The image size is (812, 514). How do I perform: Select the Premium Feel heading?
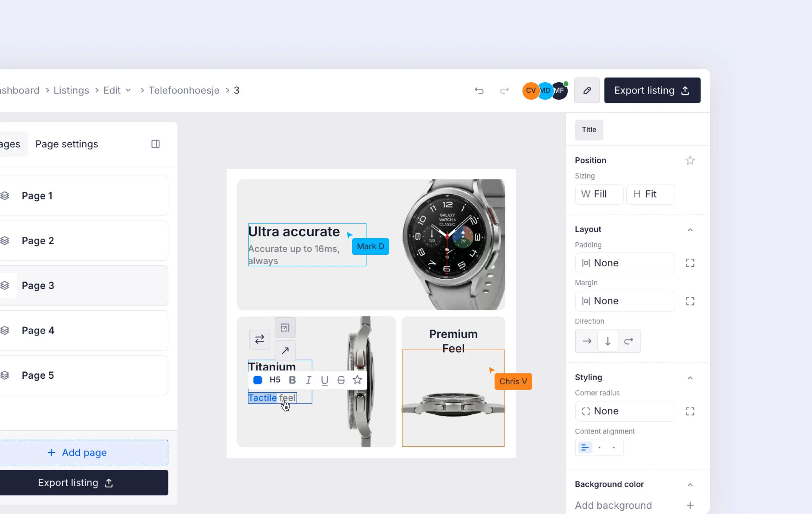pyautogui.click(x=453, y=341)
